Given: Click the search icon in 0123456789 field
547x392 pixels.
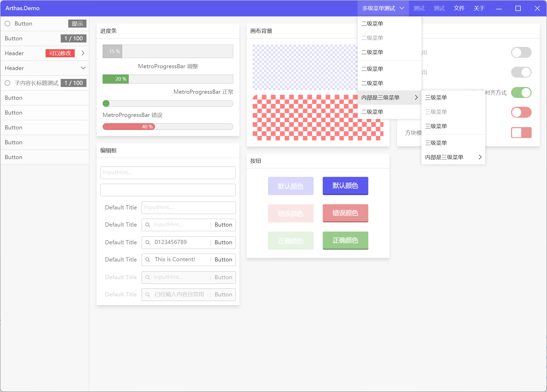Looking at the screenshot, I should pos(148,242).
